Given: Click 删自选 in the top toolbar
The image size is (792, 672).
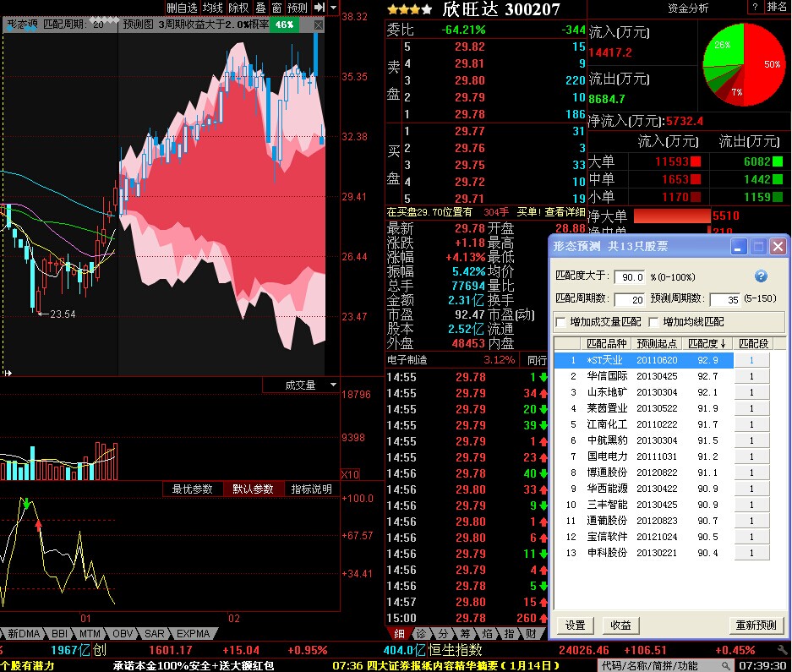Looking at the screenshot, I should pos(182,8).
